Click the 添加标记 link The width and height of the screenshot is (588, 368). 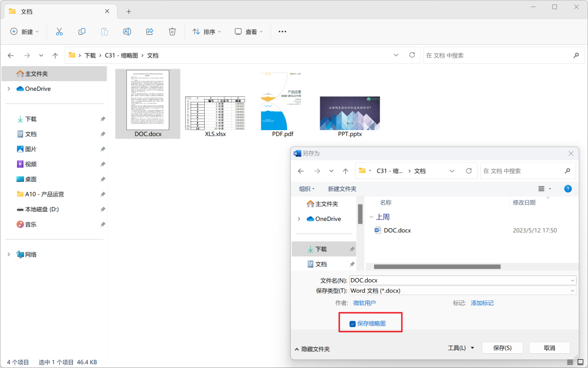(x=482, y=303)
